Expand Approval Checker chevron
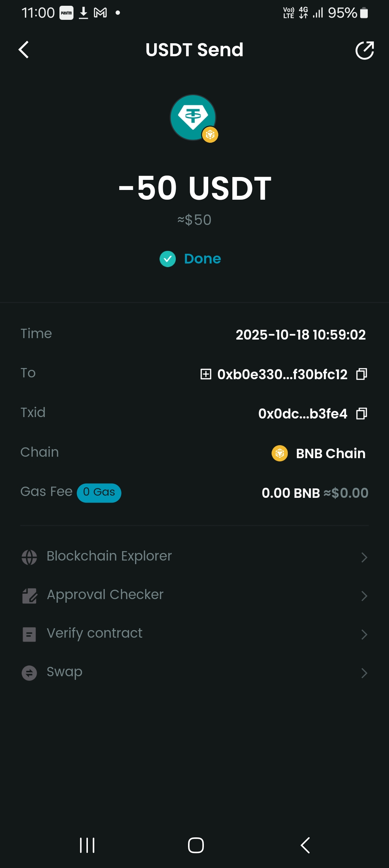The width and height of the screenshot is (389, 868). pos(364,596)
